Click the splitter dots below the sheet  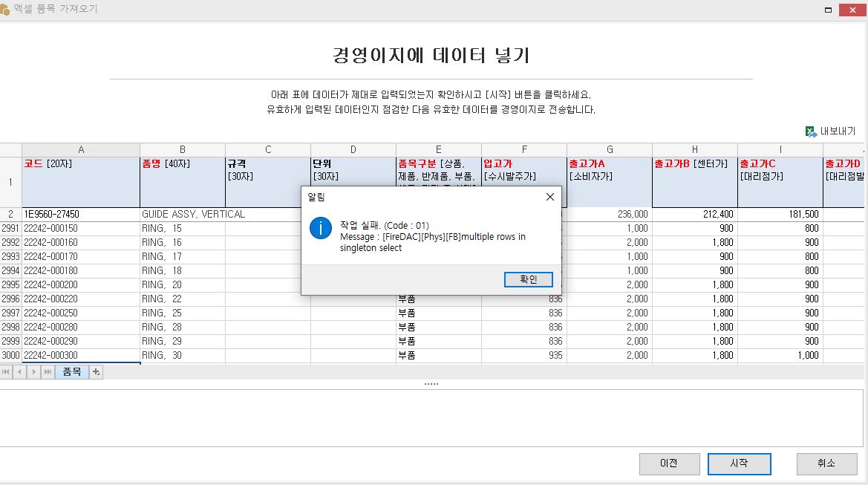click(x=431, y=384)
